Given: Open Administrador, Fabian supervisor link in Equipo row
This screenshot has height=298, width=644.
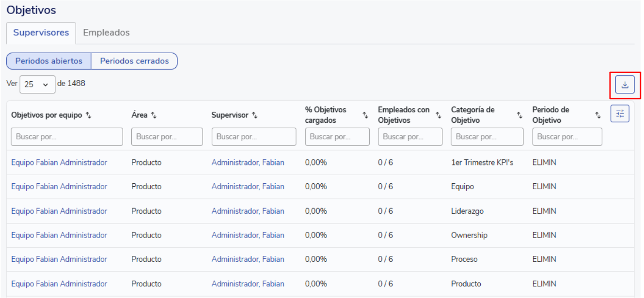Looking at the screenshot, I should tap(248, 187).
